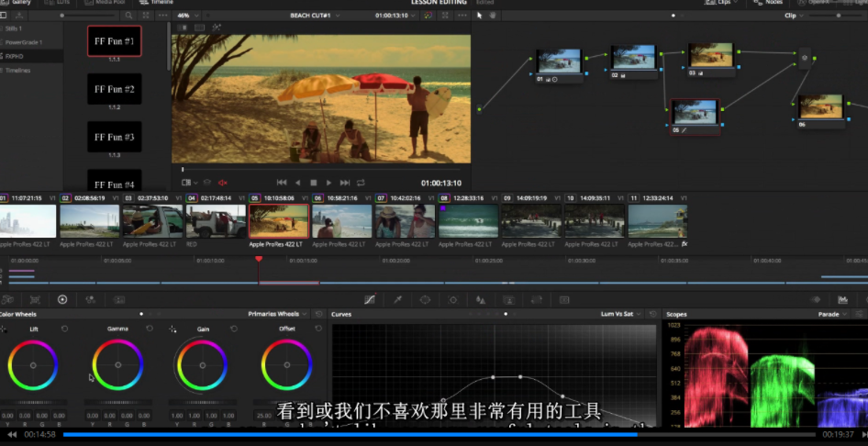Open the Color Match palette icon
The width and height of the screenshot is (868, 446).
[x=35, y=299]
